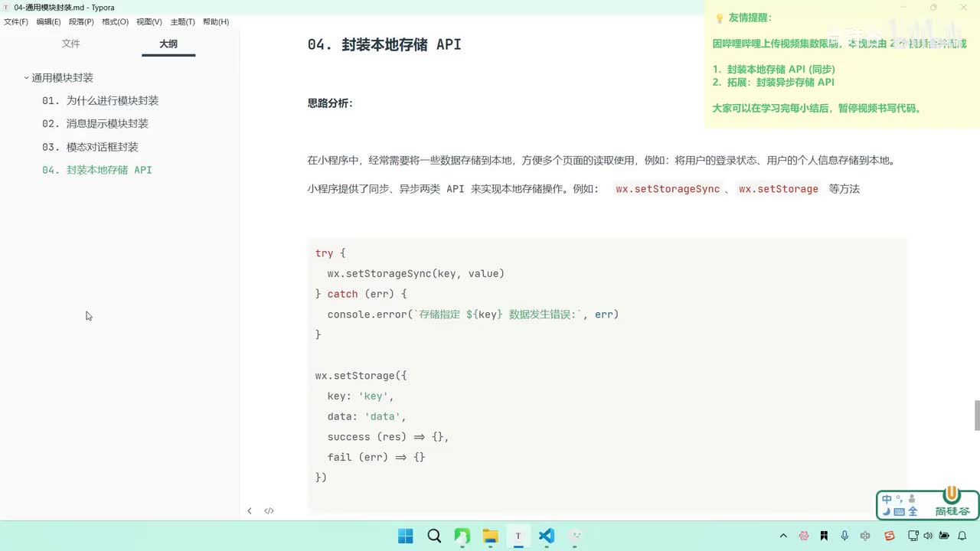The width and height of the screenshot is (980, 551).
Task: Open the Windows Start menu
Action: click(x=406, y=536)
